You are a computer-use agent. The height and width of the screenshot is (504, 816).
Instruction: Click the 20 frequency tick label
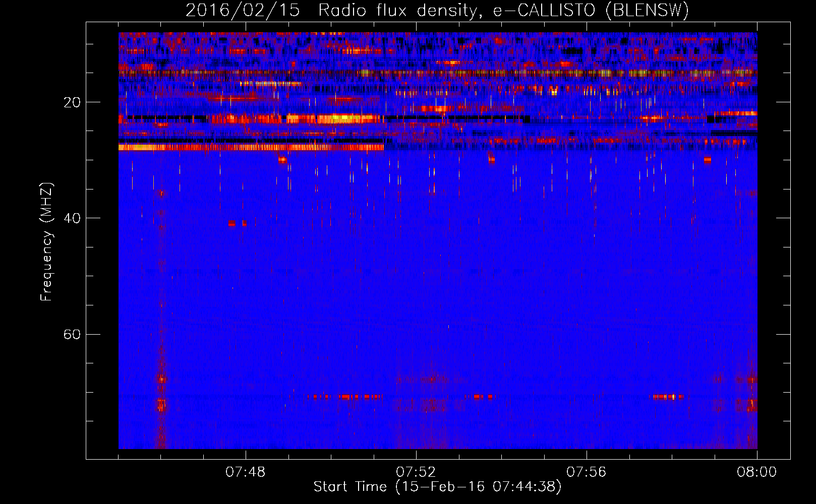[x=72, y=102]
